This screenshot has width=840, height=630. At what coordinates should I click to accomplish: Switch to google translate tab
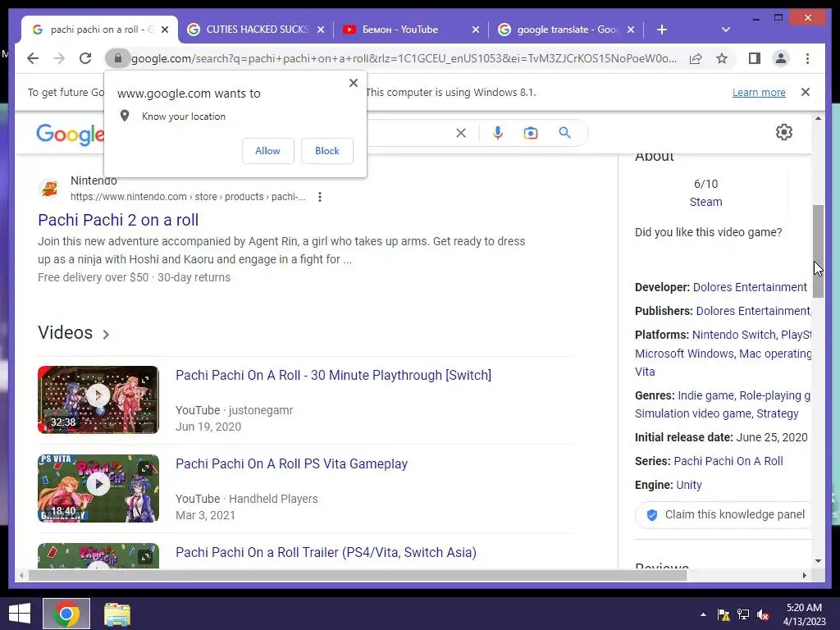point(568,30)
